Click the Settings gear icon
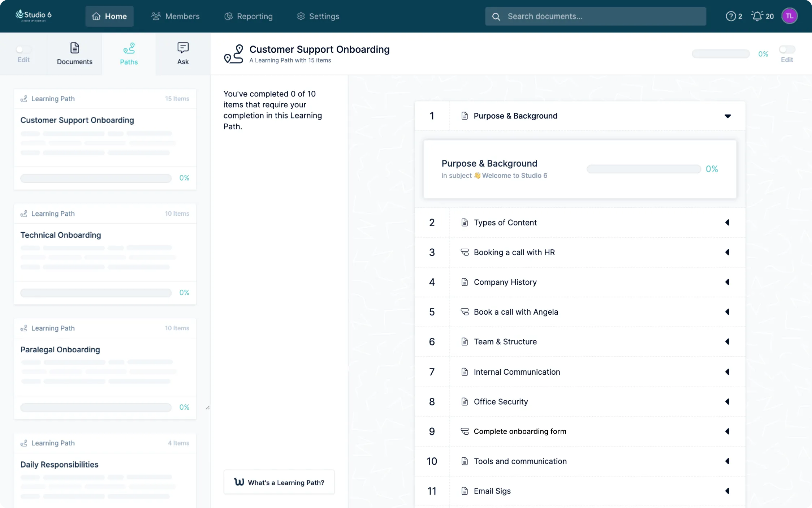 pos(301,16)
